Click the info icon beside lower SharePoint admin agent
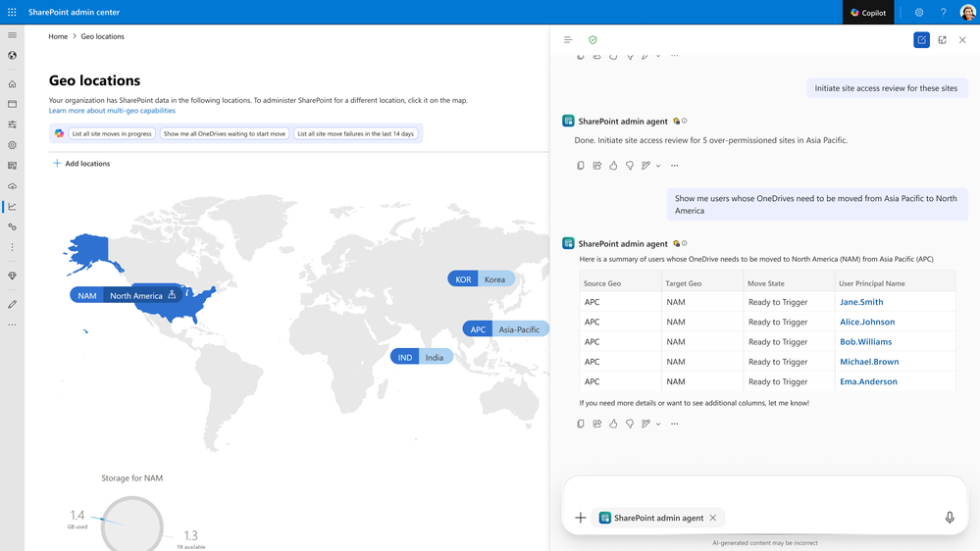Viewport: 980px width, 551px height. click(685, 244)
